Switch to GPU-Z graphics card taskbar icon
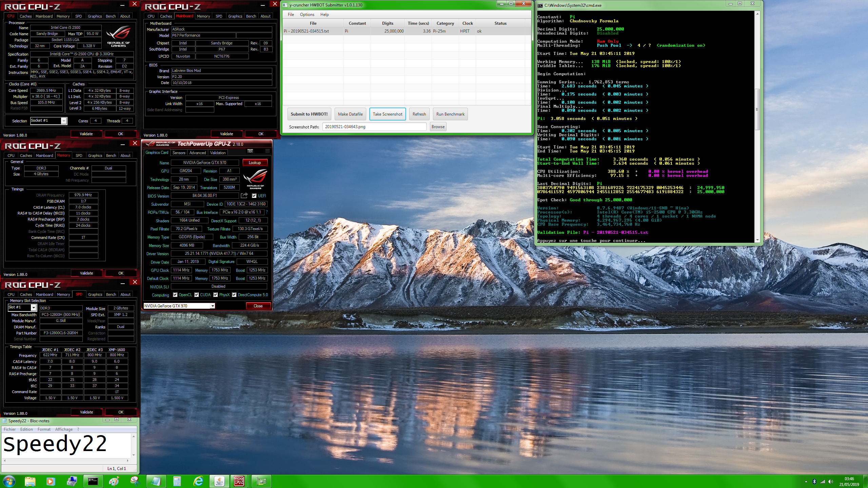 tap(261, 481)
